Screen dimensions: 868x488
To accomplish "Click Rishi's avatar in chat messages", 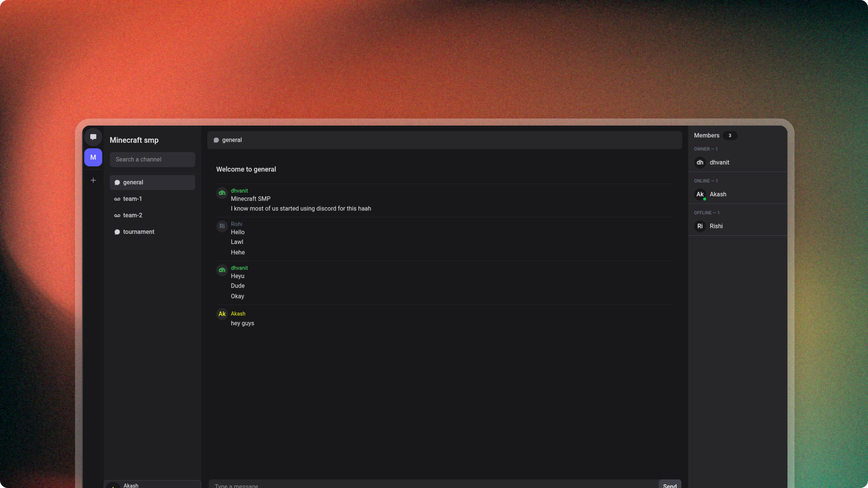I will click(222, 226).
